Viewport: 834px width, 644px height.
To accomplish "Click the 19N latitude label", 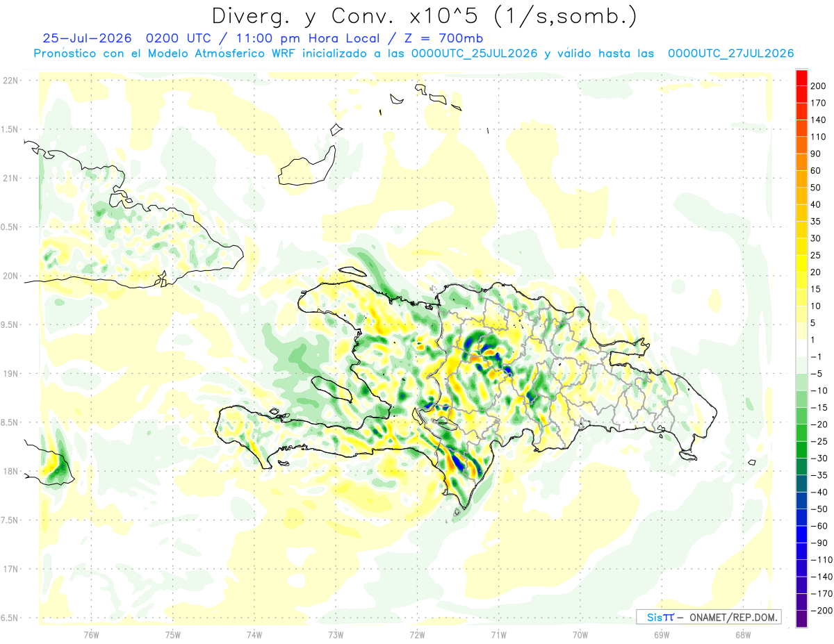I will (10, 374).
